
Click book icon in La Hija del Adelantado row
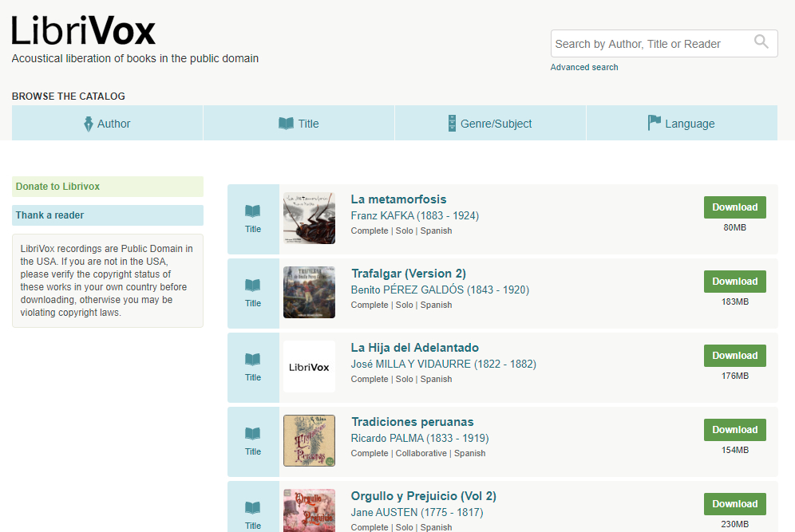tap(252, 359)
